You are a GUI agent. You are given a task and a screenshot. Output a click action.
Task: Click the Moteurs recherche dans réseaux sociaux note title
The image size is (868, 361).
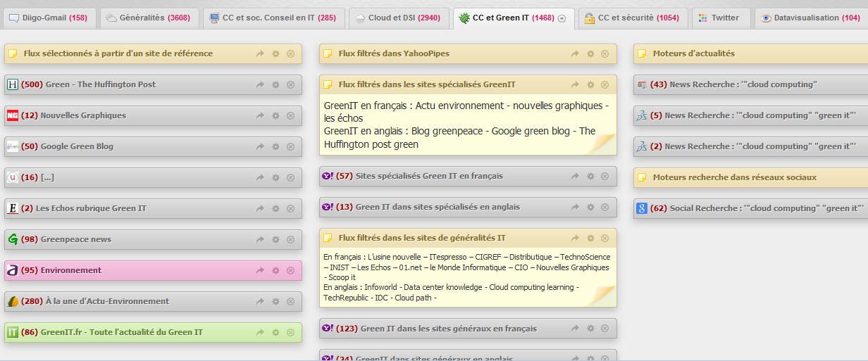click(x=735, y=177)
